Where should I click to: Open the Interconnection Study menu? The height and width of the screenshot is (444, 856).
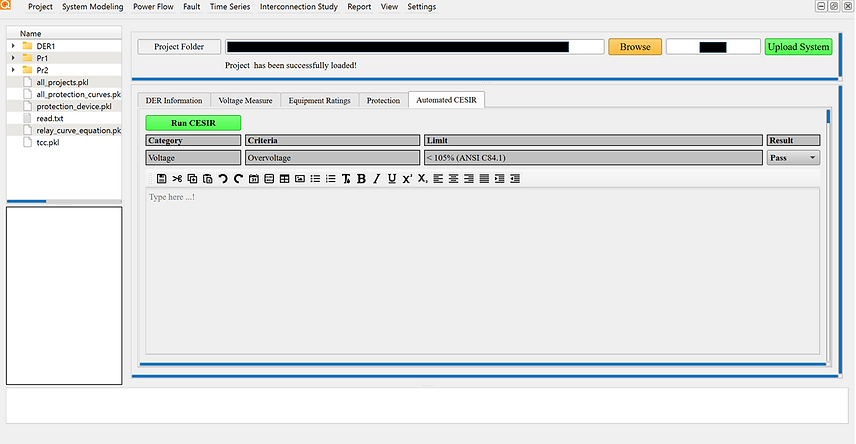tap(299, 7)
